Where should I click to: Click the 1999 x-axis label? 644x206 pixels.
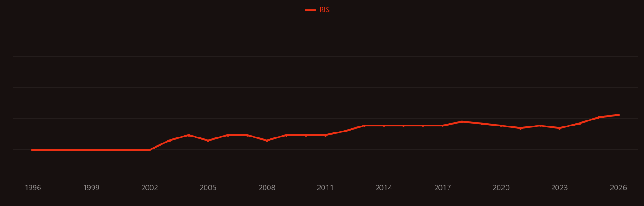[x=91, y=188]
